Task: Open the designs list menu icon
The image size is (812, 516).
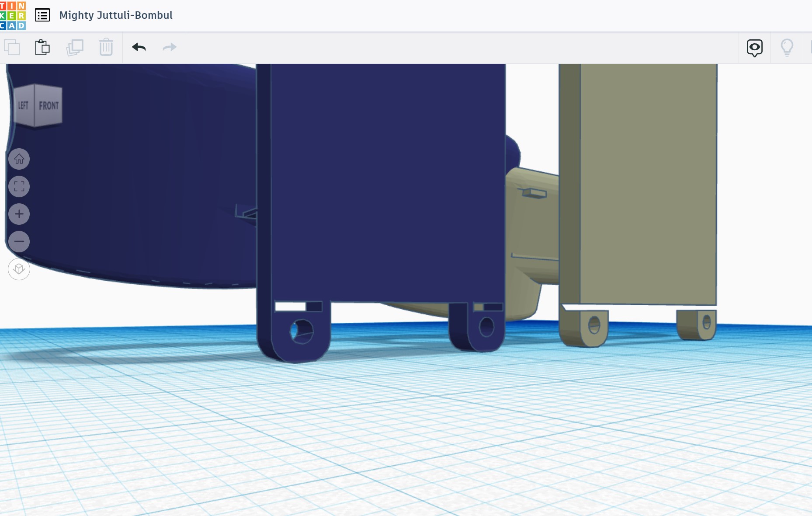Action: point(42,15)
